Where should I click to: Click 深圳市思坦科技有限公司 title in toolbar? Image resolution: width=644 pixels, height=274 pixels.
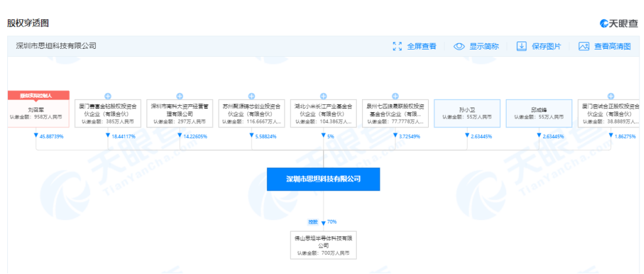[x=56, y=46]
